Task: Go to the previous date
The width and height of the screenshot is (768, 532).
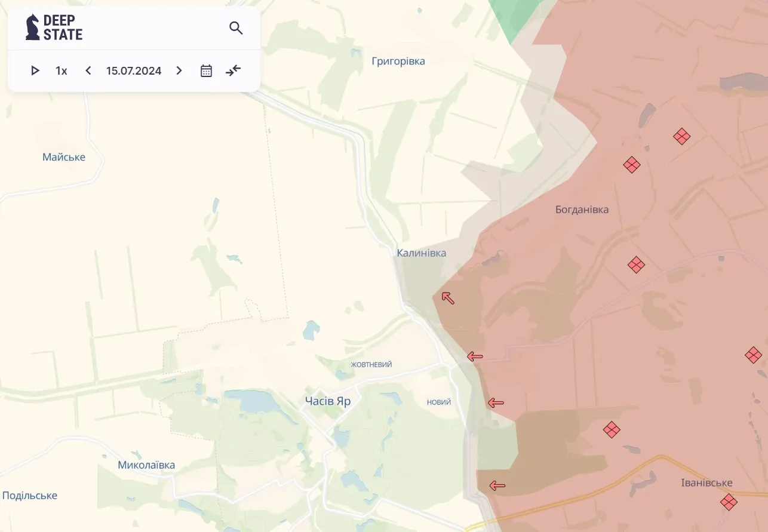Action: point(88,70)
